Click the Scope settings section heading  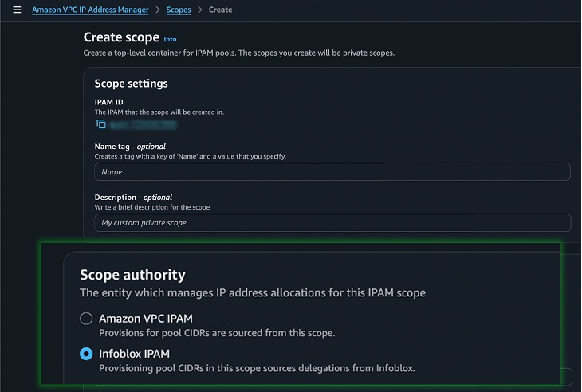(131, 84)
